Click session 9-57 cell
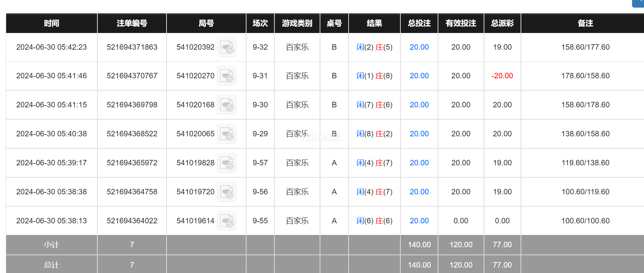Image resolution: width=644 pixels, height=273 pixels. coord(260,163)
